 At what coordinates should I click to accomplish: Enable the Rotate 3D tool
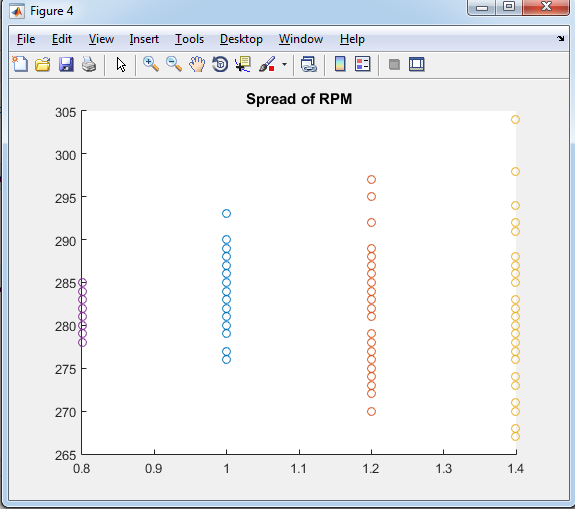220,64
